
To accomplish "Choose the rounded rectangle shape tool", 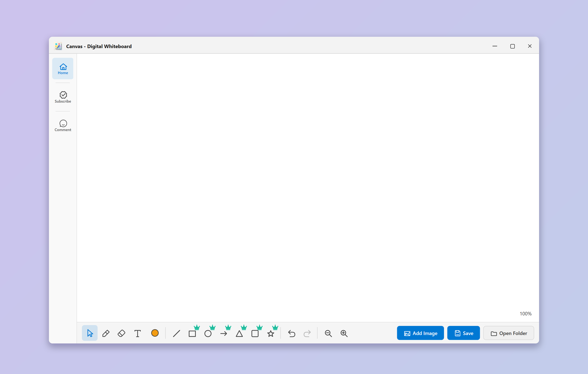I will point(255,333).
